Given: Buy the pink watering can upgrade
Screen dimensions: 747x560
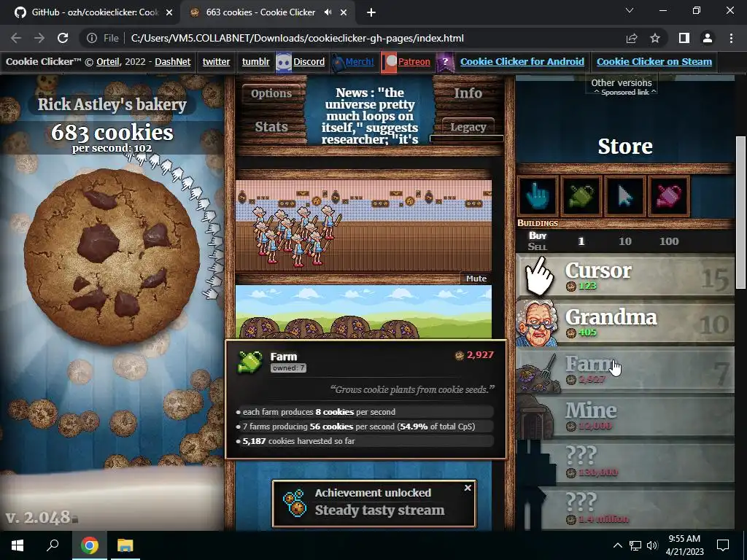Looking at the screenshot, I should 669,195.
